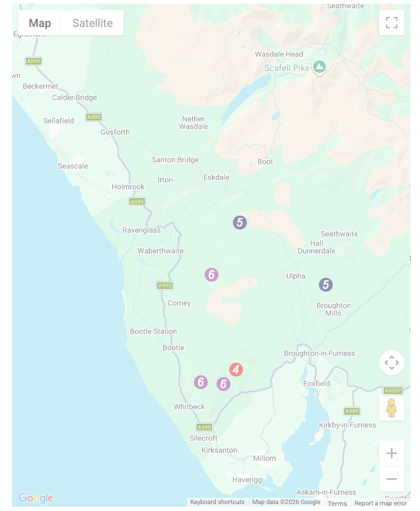Screen dimensions: 420x511
Task: Zoom in using the plus button
Action: coord(392,453)
